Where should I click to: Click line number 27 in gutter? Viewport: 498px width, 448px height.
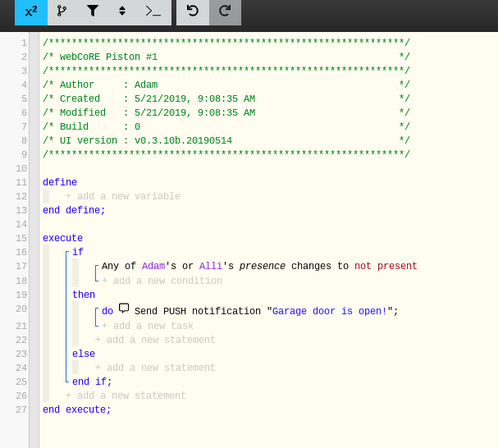21,409
